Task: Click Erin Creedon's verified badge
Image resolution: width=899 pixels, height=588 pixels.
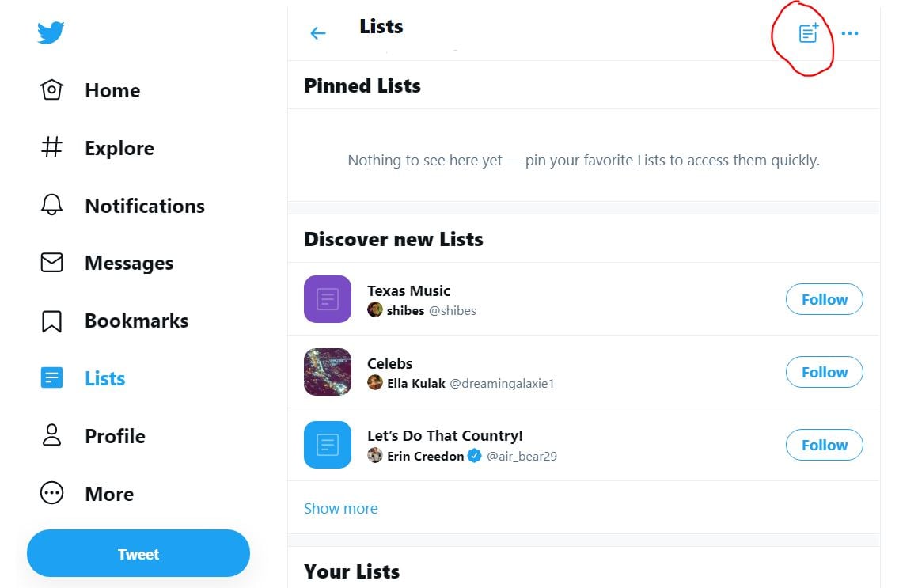Action: click(x=473, y=456)
